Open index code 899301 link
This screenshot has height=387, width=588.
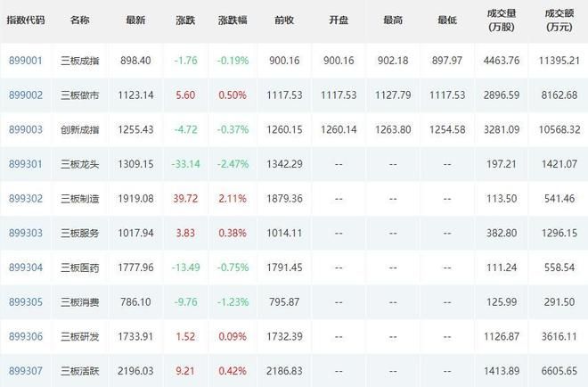26,164
